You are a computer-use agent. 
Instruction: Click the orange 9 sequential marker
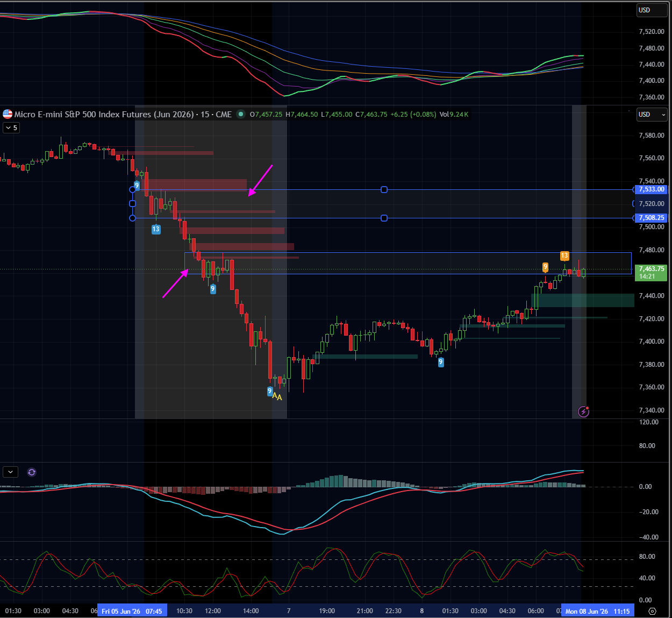(545, 267)
